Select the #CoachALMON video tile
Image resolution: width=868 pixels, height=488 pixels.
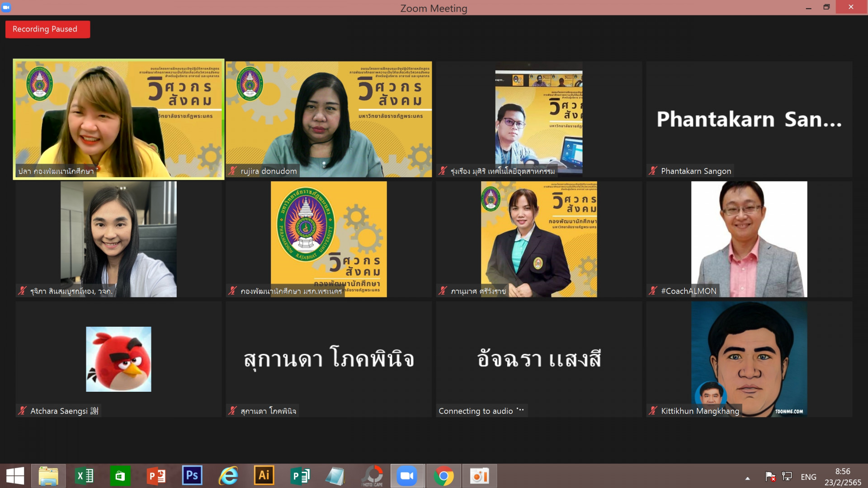tap(749, 239)
